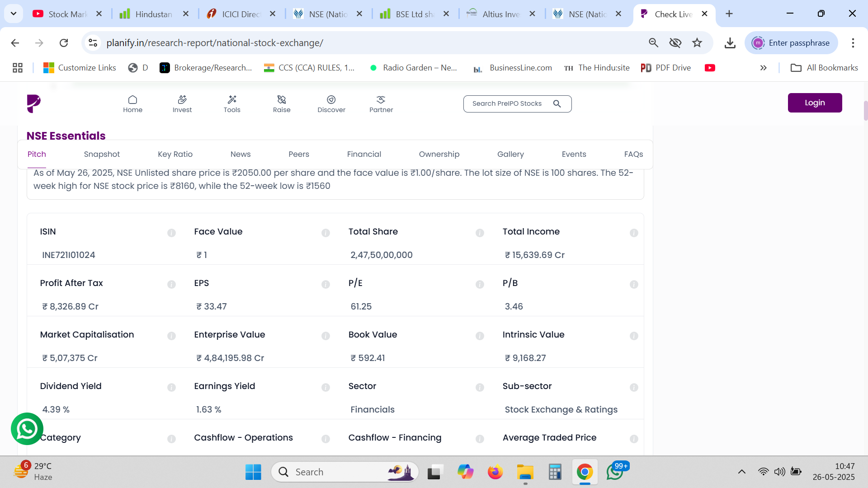Click the info icon next to P/B

(x=634, y=284)
